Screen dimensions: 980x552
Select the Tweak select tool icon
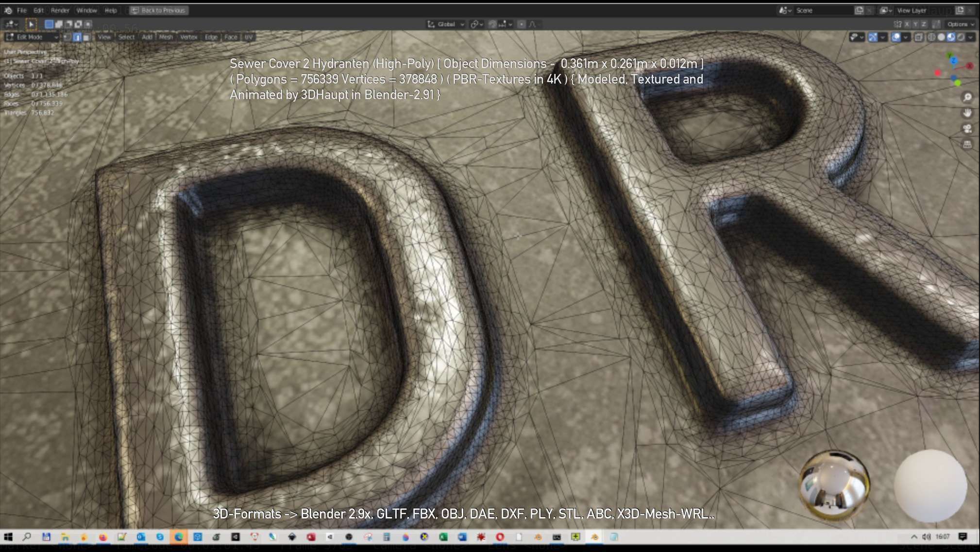coord(31,24)
